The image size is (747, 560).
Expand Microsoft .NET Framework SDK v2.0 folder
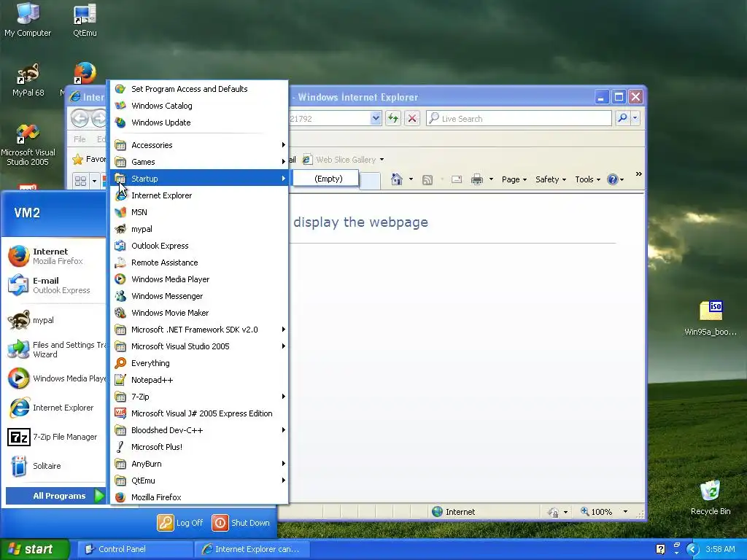199,330
